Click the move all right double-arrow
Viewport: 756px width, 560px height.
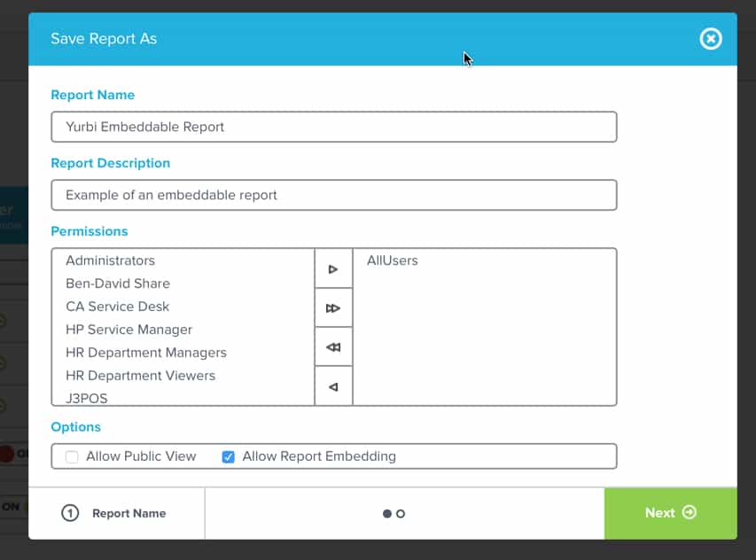coord(333,308)
